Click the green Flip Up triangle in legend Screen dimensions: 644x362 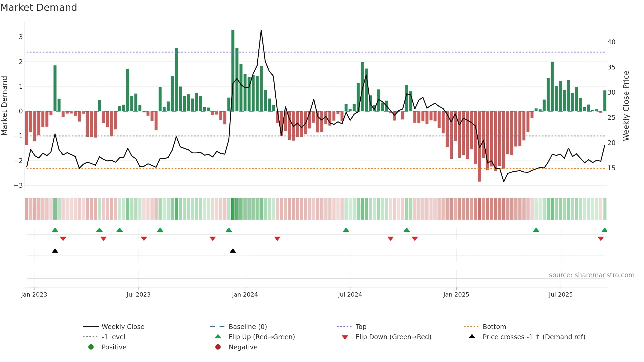(x=218, y=336)
